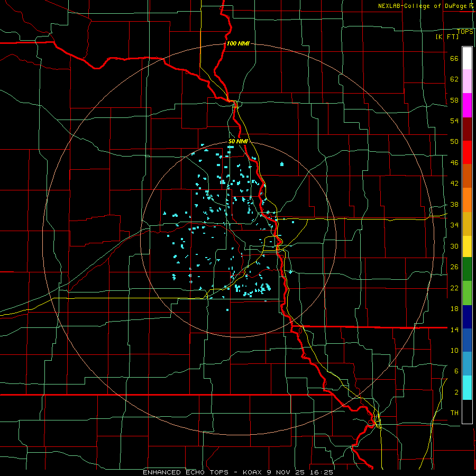This screenshot has width=476, height=476.
Task: Click the burnt orange swatch above 42
Action: (x=467, y=176)
